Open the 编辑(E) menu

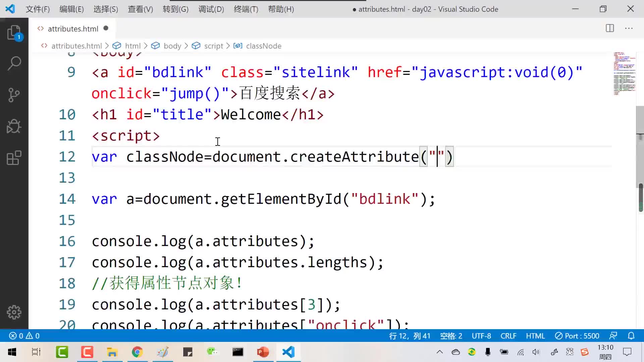pos(71,9)
